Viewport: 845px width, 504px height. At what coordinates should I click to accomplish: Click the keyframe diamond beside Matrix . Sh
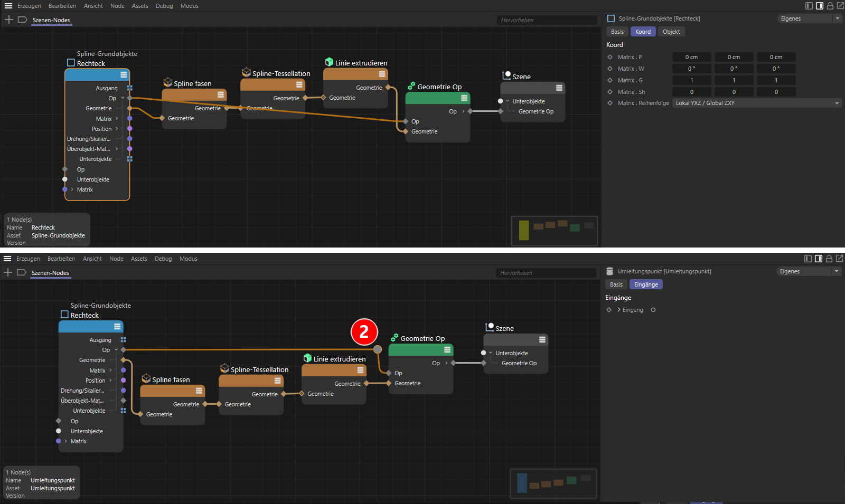(610, 92)
